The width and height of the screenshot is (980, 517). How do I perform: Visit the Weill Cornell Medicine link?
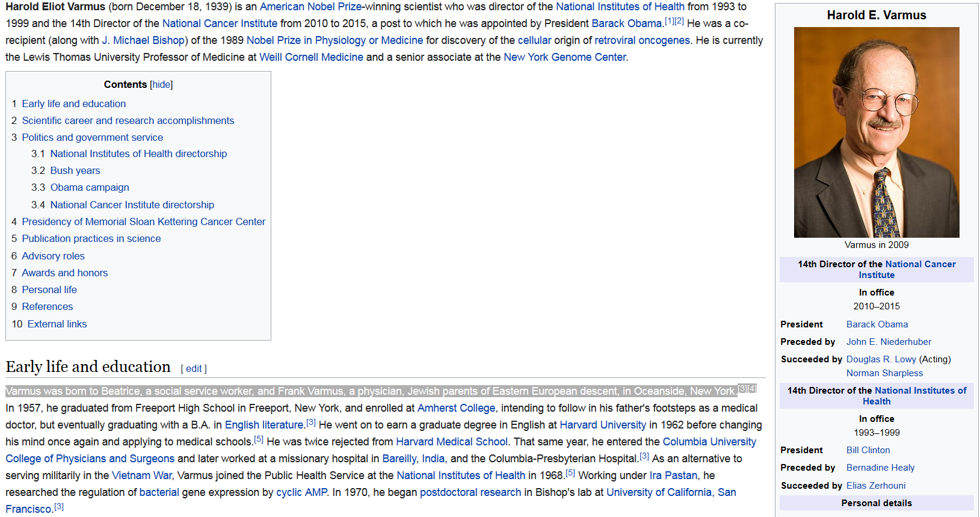(x=312, y=57)
